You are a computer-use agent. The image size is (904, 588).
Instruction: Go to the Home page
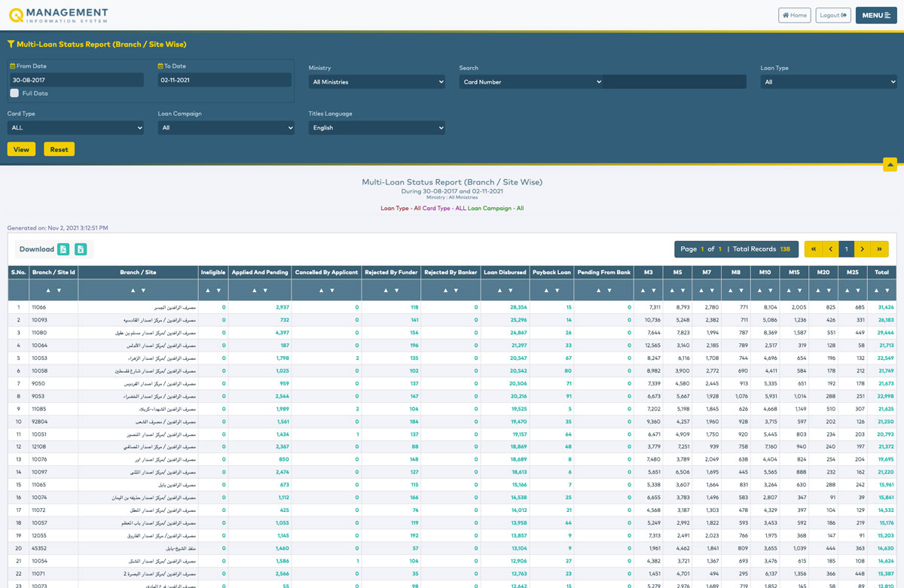(794, 15)
